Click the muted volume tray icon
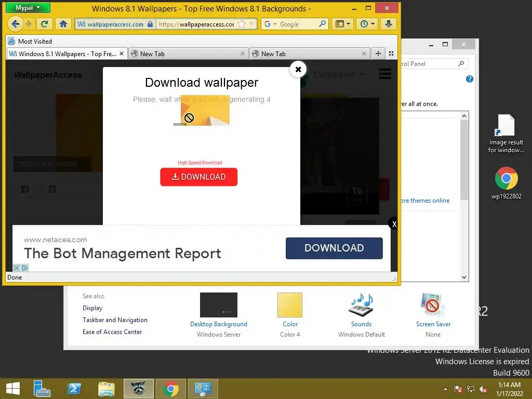Image resolution: width=532 pixels, height=399 pixels. pos(483,389)
